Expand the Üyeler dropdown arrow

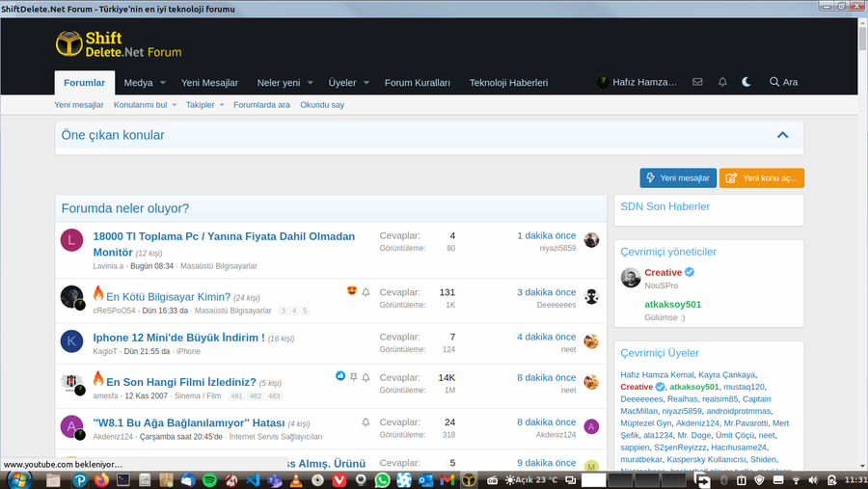point(366,83)
